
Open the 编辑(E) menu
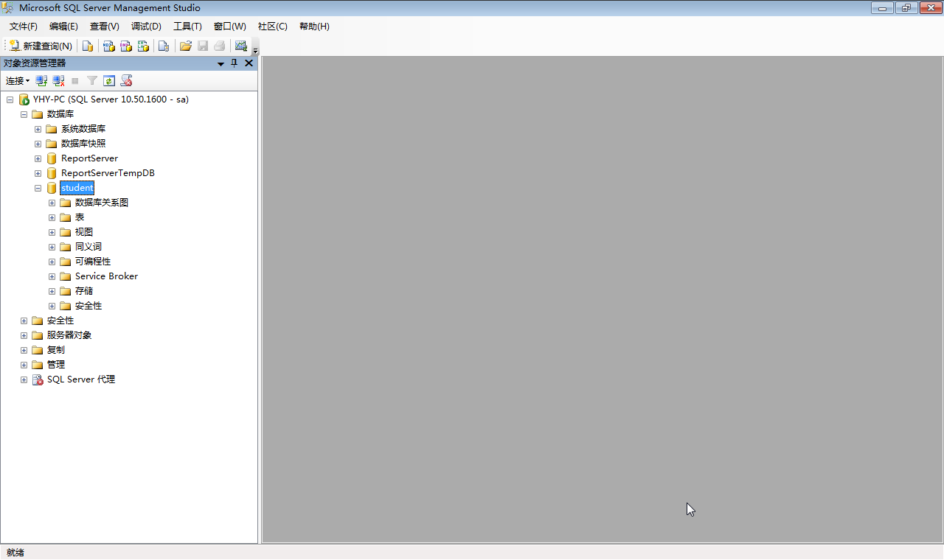(x=63, y=27)
